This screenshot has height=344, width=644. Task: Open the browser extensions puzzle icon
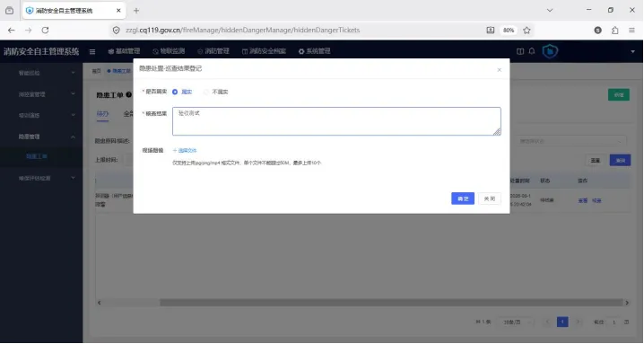point(614,30)
